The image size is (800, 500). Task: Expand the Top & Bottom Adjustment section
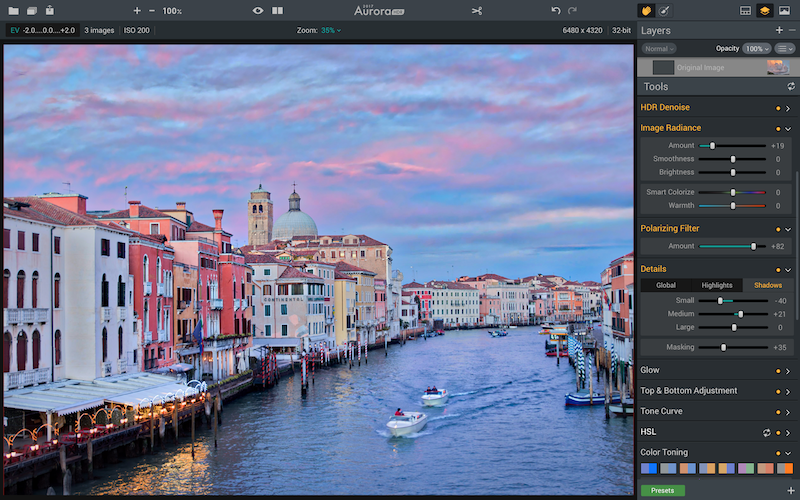[788, 391]
